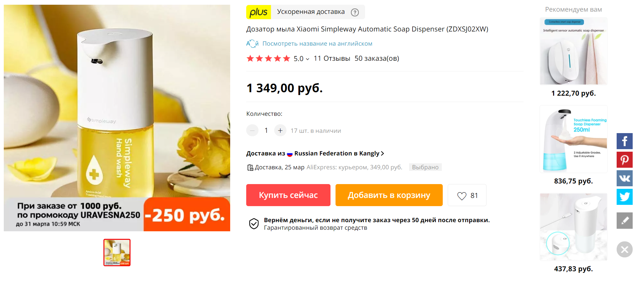Click the pencil edit icon
This screenshot has height=281, width=644.
pyautogui.click(x=625, y=220)
